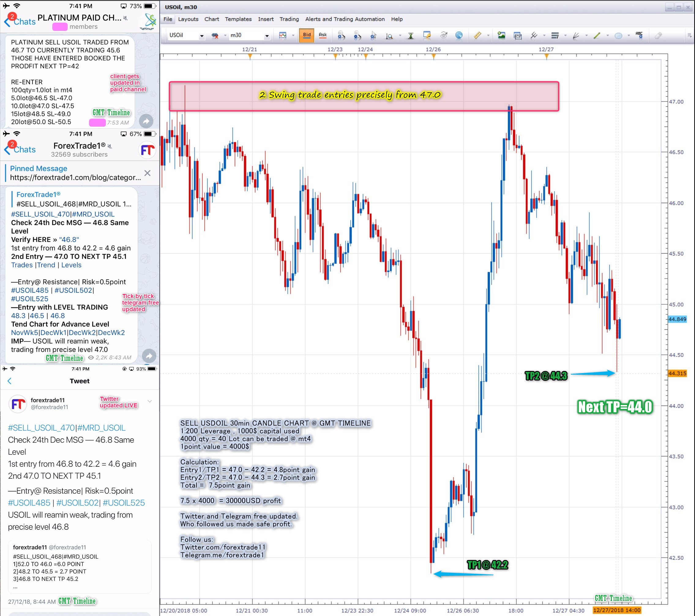Open the "46.8" verify link
The width and height of the screenshot is (695, 616).
(69, 239)
